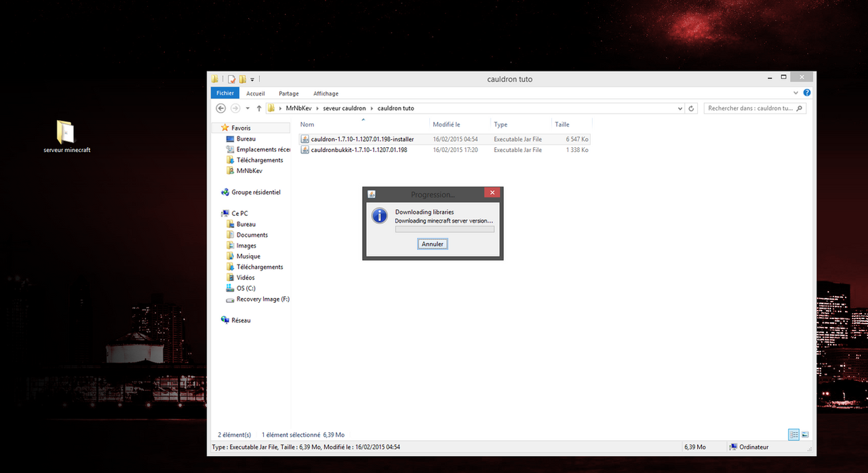
Task: Click the cauldronbukkit jar's Java icon
Action: tap(305, 150)
